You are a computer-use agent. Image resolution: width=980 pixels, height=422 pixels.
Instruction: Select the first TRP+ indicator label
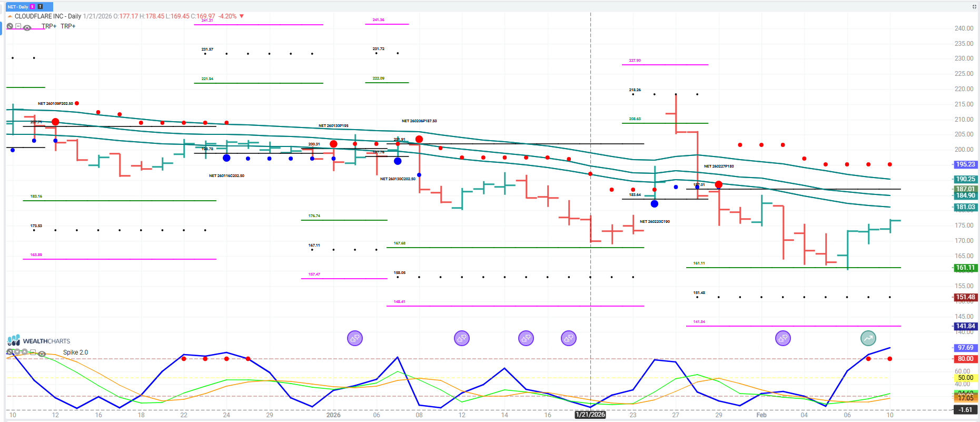pos(49,26)
